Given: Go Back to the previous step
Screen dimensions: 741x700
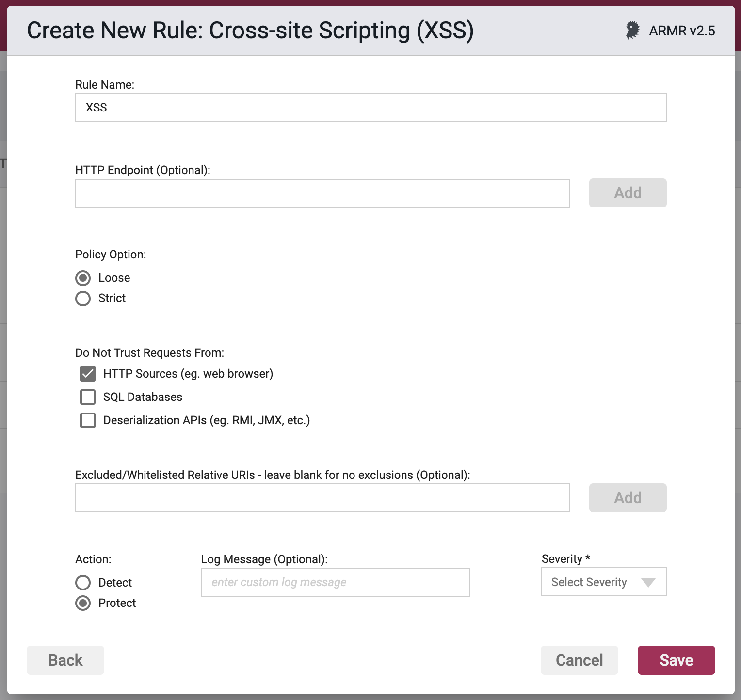Looking at the screenshot, I should (65, 660).
